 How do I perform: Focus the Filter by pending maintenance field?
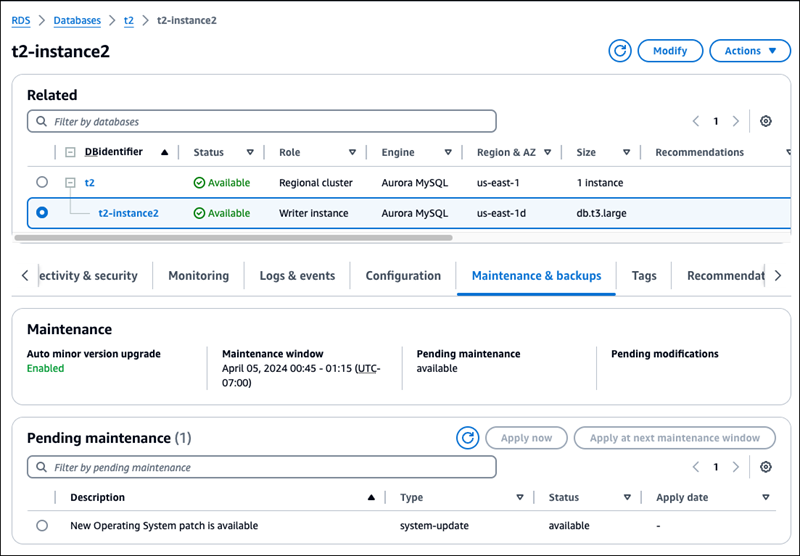(x=262, y=467)
